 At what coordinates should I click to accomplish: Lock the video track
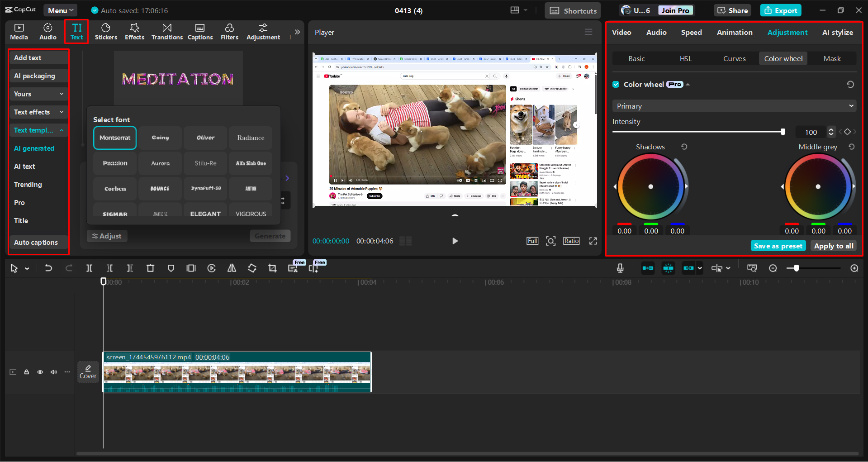(x=26, y=372)
